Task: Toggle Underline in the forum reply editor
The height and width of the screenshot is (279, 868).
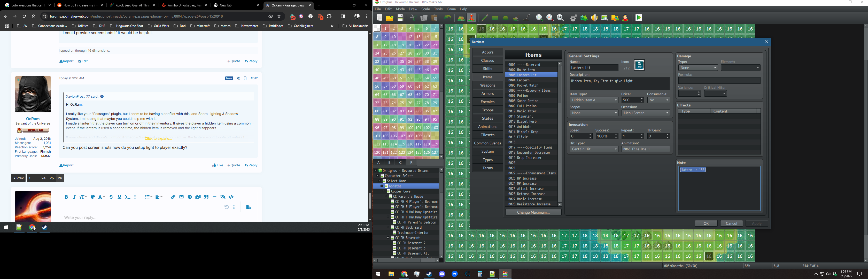Action: click(119, 197)
